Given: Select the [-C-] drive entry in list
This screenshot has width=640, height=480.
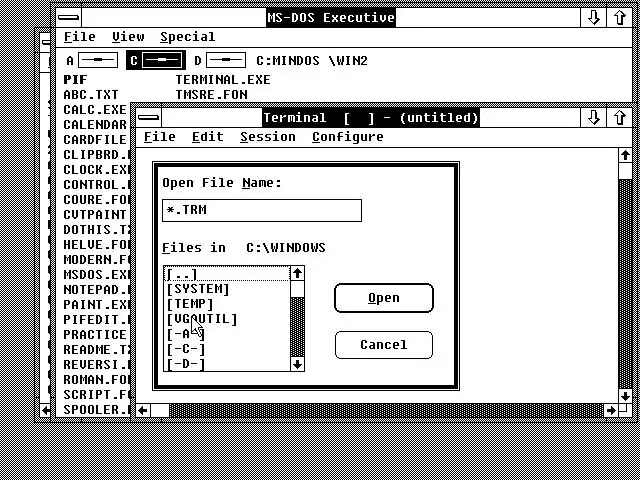Looking at the screenshot, I should [227, 349].
